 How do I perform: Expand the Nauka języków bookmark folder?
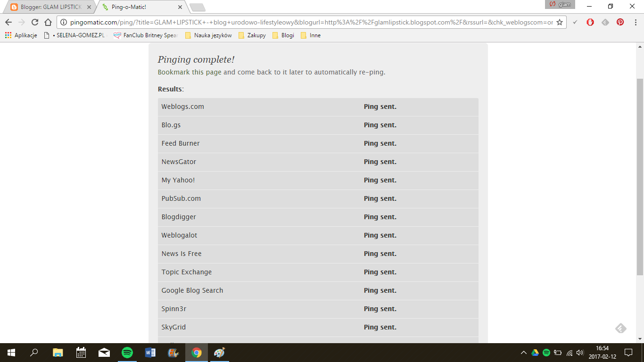tap(208, 35)
